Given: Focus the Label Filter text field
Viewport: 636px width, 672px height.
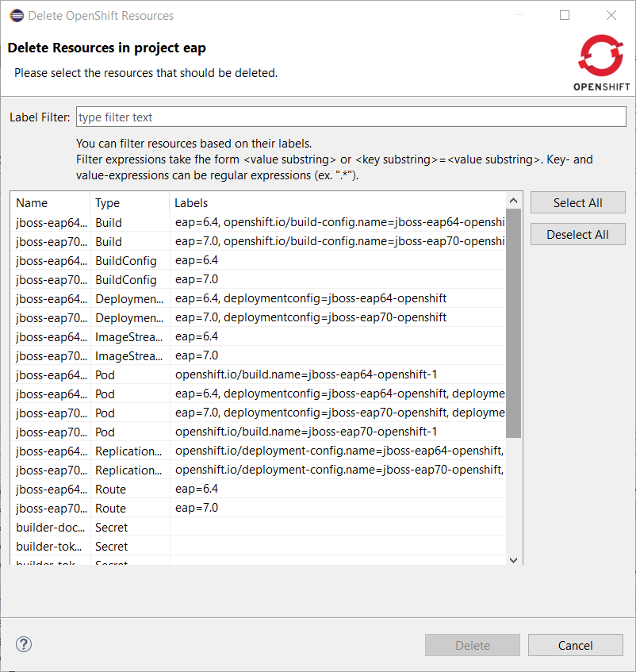Looking at the screenshot, I should tap(351, 117).
